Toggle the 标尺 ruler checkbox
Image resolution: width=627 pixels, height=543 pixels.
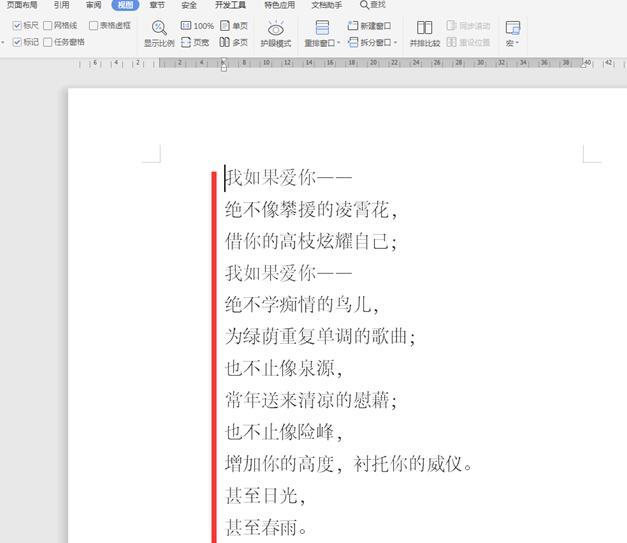point(17,26)
